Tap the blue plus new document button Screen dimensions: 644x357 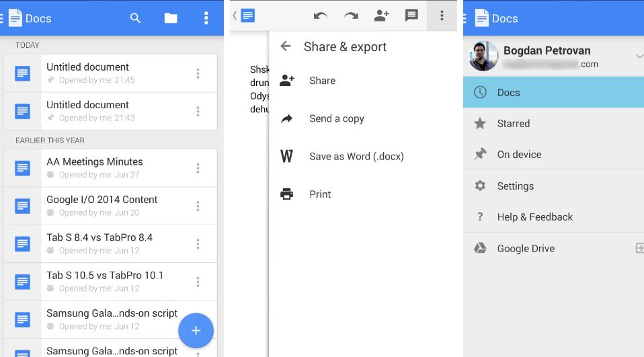coord(196,330)
